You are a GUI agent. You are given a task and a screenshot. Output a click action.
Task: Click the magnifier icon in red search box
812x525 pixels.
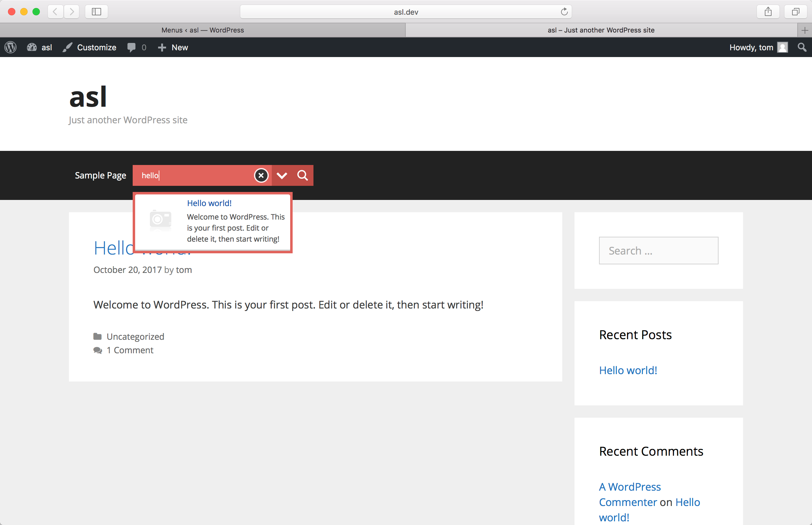click(302, 176)
